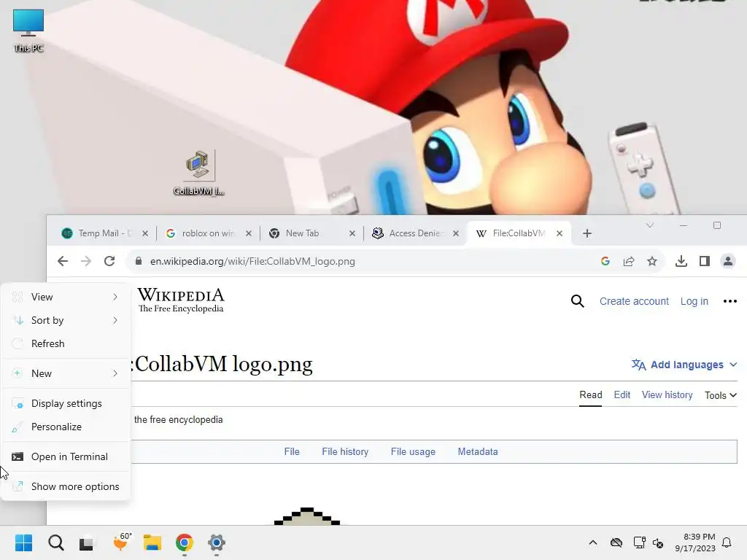Open Chrome downloads

(x=681, y=261)
